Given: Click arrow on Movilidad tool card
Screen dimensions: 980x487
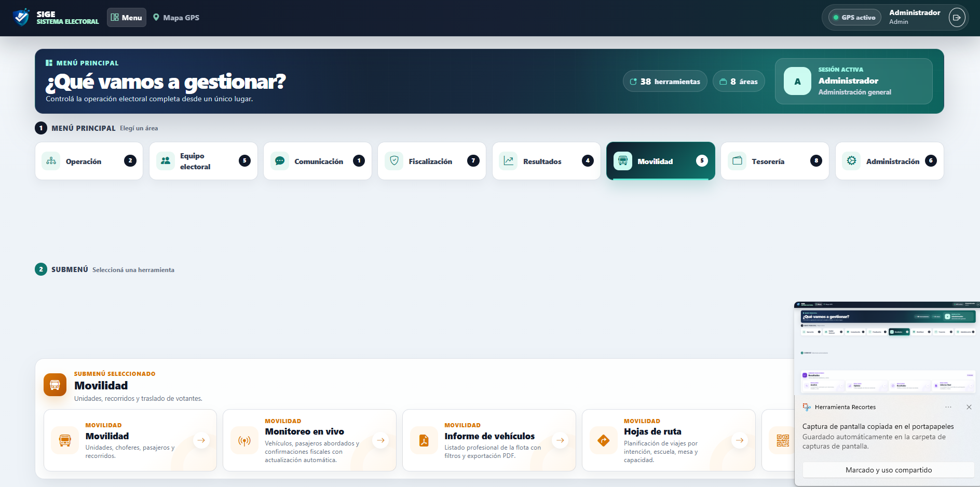Looking at the screenshot, I should tap(201, 440).
